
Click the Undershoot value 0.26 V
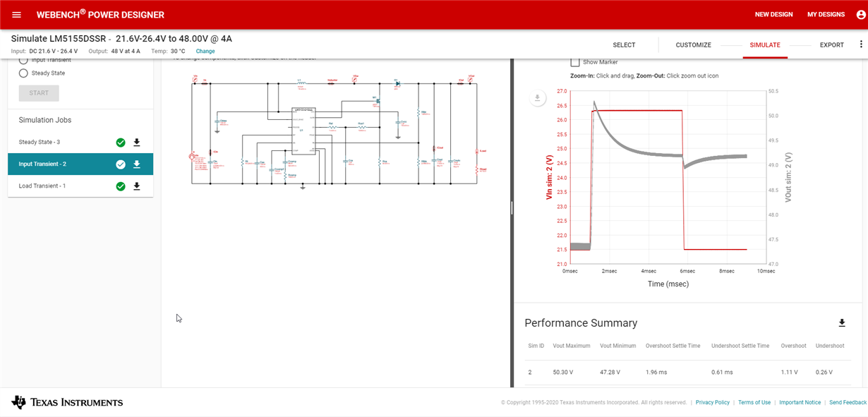[824, 373]
